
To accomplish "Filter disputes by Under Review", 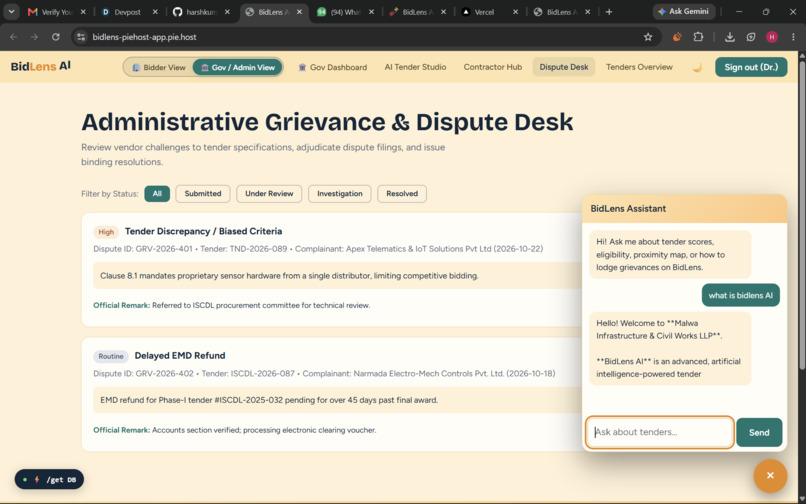I will point(269,194).
